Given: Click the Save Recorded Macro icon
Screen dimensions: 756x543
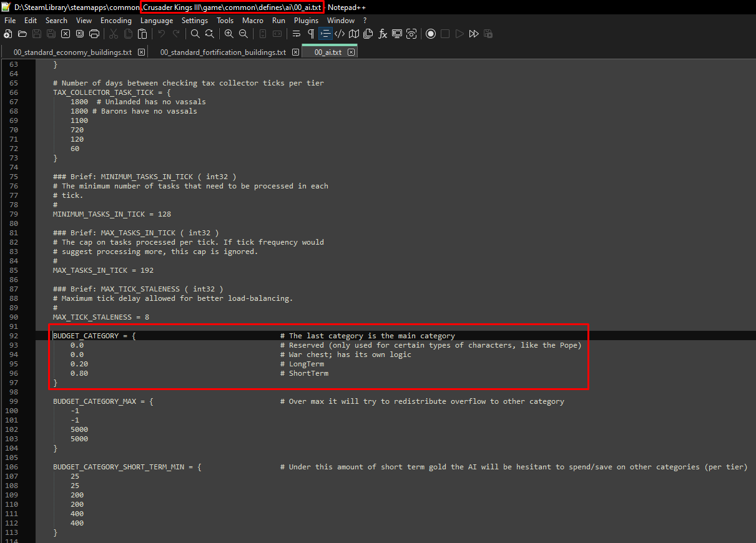Looking at the screenshot, I should click(488, 34).
